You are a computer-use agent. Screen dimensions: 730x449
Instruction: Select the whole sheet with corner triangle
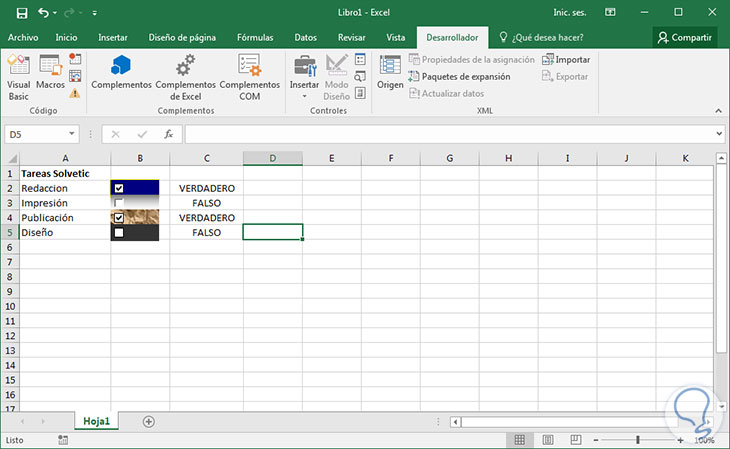click(x=11, y=158)
